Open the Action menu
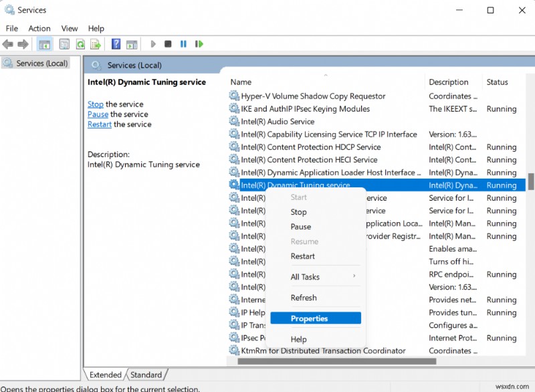This screenshot has width=535, height=392. point(39,28)
